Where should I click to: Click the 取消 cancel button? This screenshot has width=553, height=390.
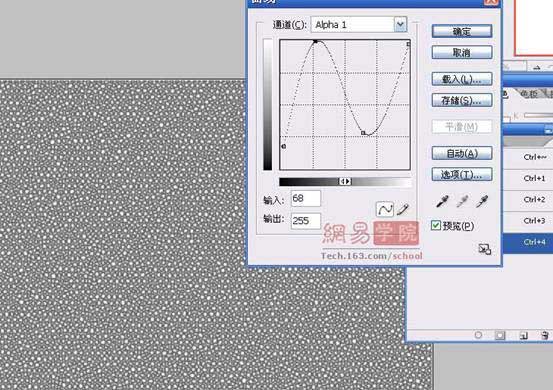tap(462, 52)
